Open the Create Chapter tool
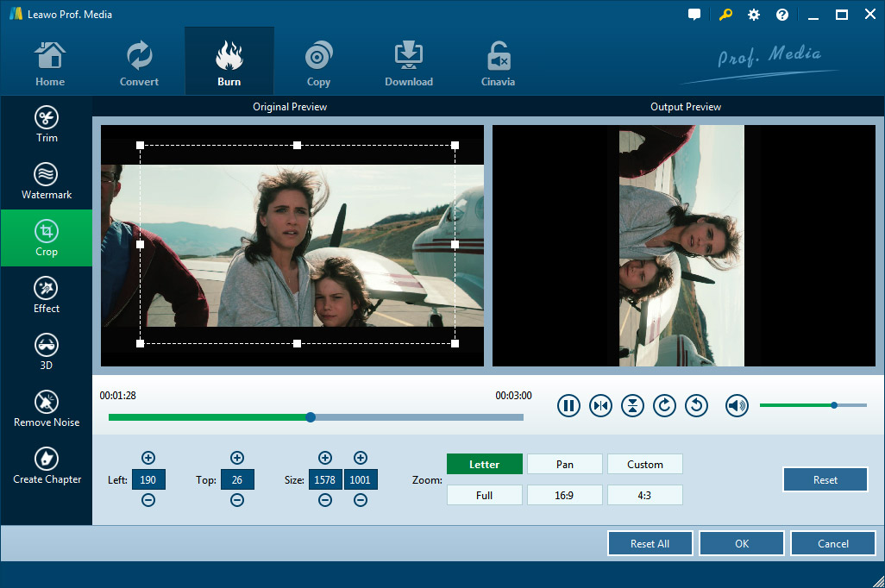 [47, 466]
